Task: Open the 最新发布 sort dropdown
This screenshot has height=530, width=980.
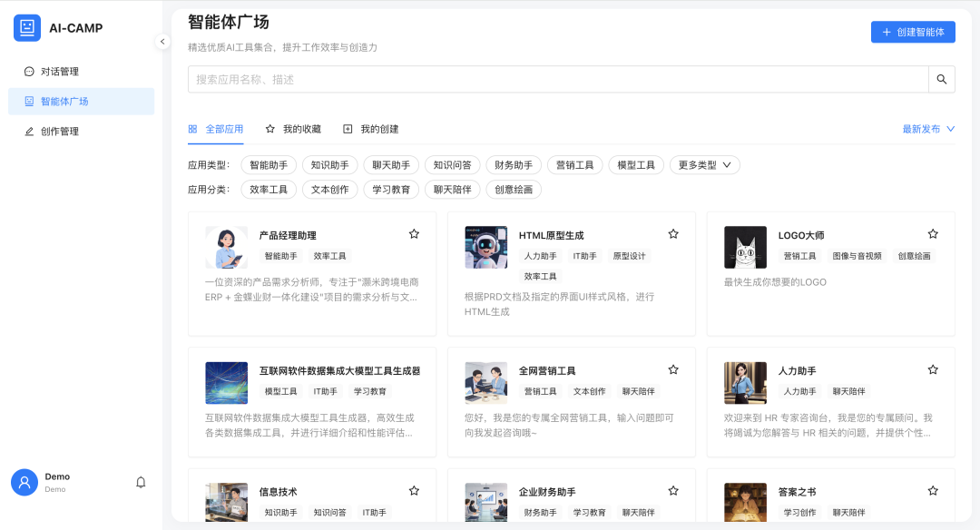Action: (x=928, y=129)
